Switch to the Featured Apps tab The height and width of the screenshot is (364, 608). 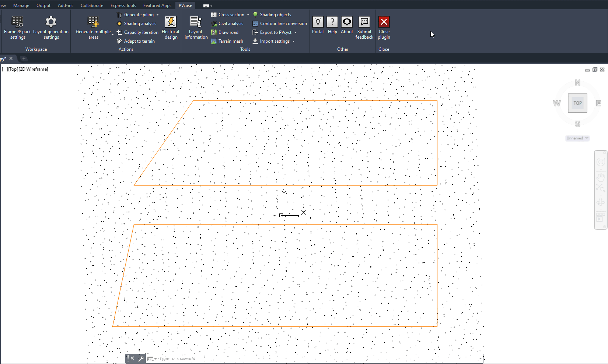click(x=157, y=6)
